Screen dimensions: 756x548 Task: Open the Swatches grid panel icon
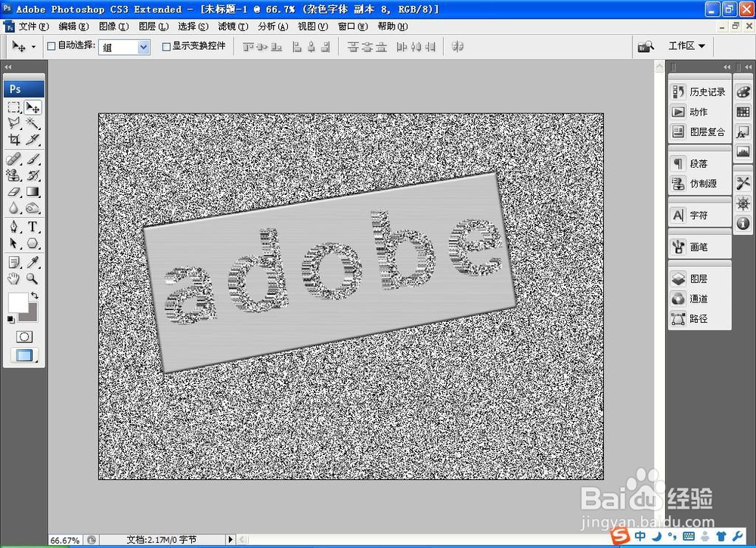click(x=743, y=112)
